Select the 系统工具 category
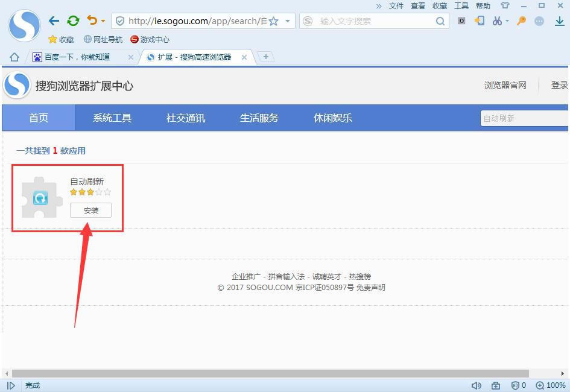This screenshot has width=570, height=392. 112,118
